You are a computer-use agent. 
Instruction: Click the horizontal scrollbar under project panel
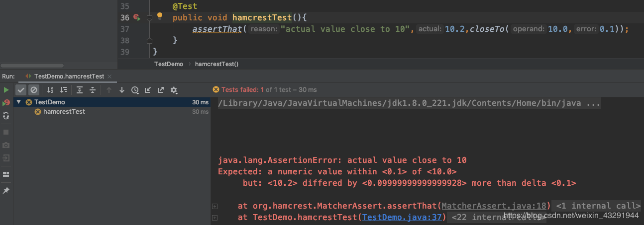(x=32, y=65)
